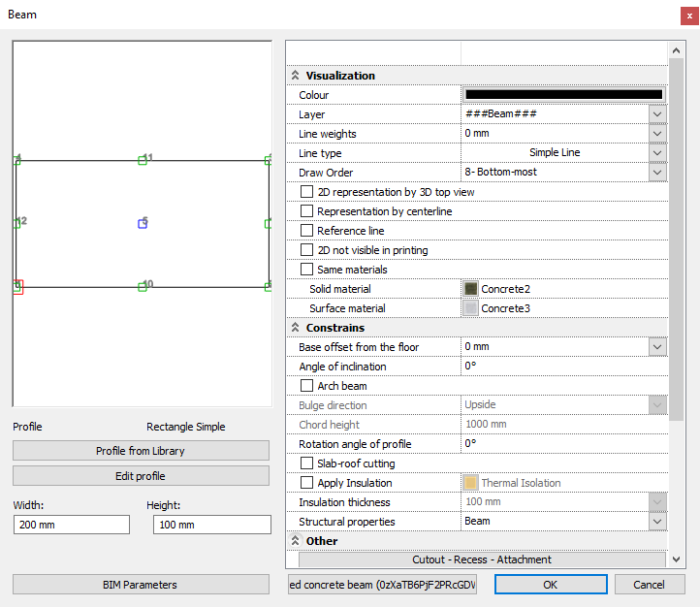Click the Rectangle Simple profile label
This screenshot has height=607, width=700.
[x=186, y=427]
